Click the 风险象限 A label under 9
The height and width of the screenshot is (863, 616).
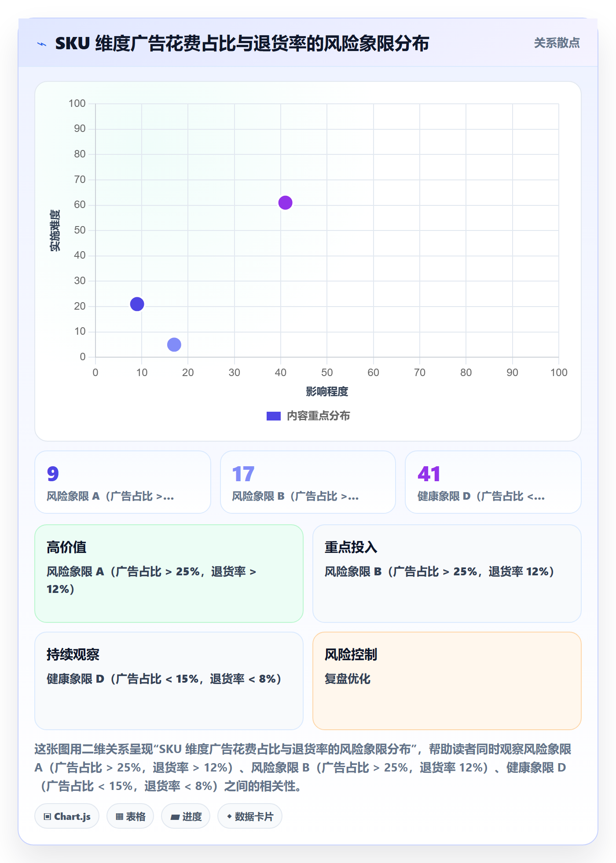[x=110, y=496]
